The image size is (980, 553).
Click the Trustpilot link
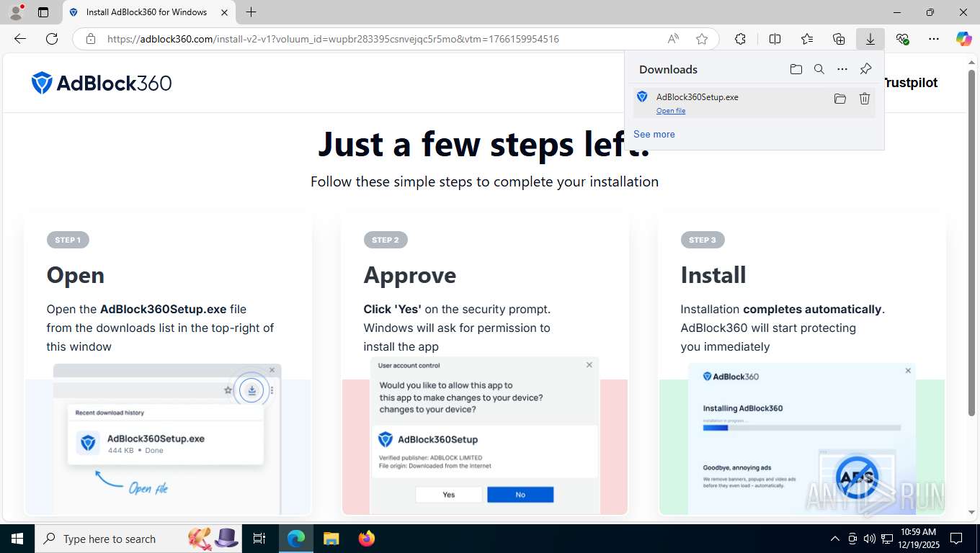pyautogui.click(x=911, y=83)
